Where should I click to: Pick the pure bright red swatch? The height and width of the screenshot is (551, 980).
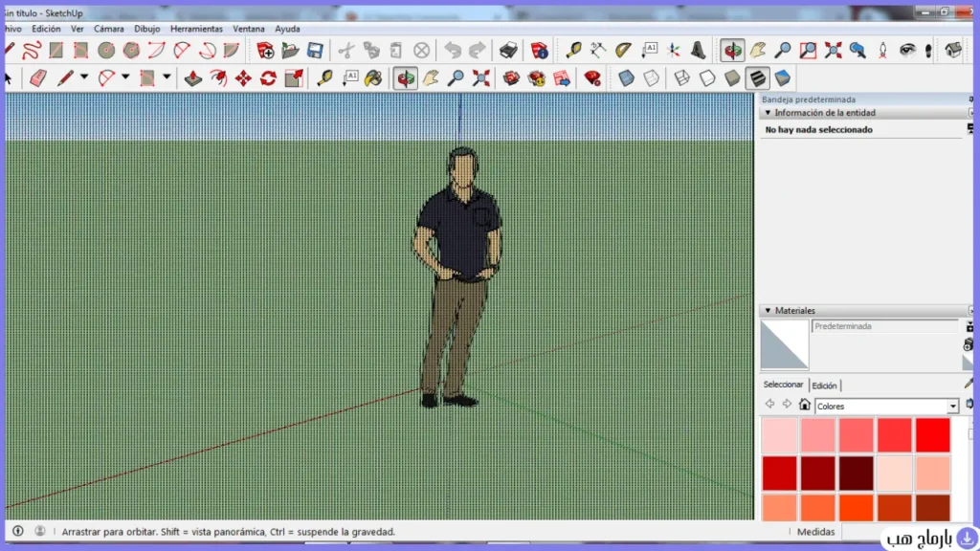point(933,435)
